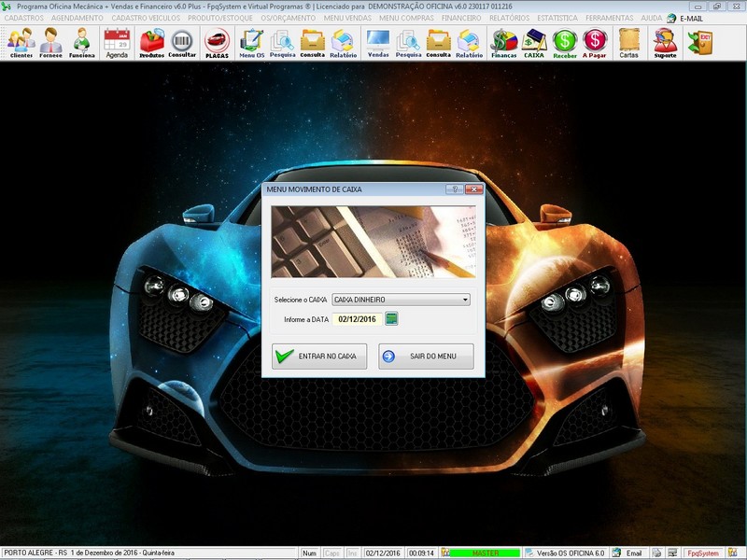Click the red A Pagar dollar icon

coord(595,43)
